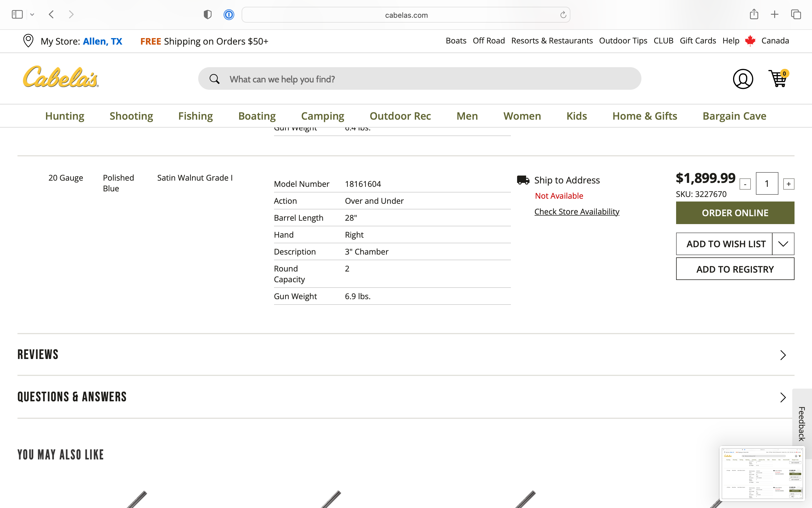Click model number 18161604
Image resolution: width=812 pixels, height=508 pixels.
(363, 184)
